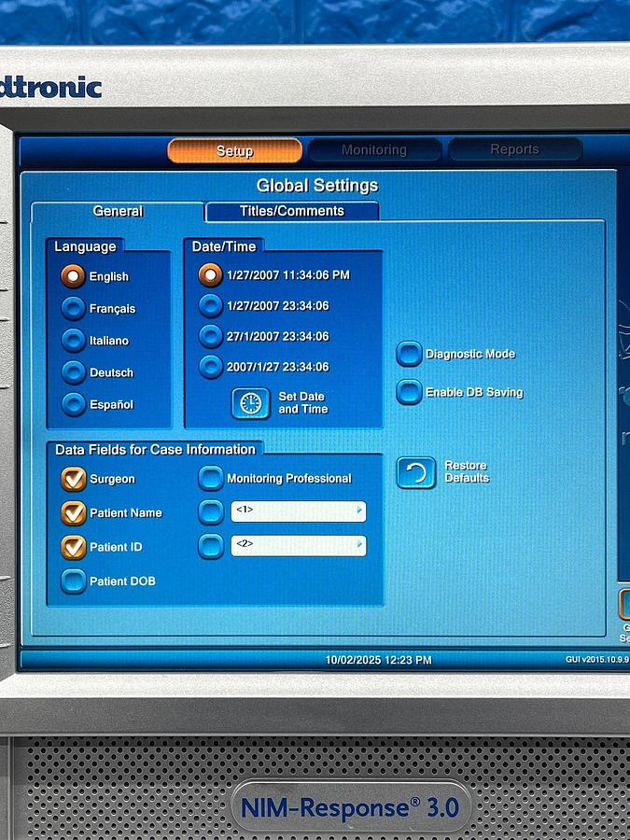Expand the <2> custom field dropdown arrow

coord(359,545)
